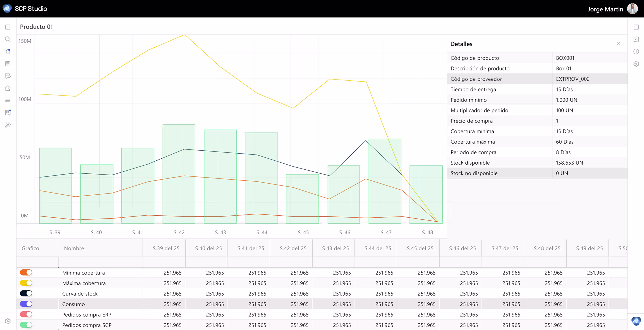644x330 pixels.
Task: Click the info icon on right bar
Action: click(636, 51)
